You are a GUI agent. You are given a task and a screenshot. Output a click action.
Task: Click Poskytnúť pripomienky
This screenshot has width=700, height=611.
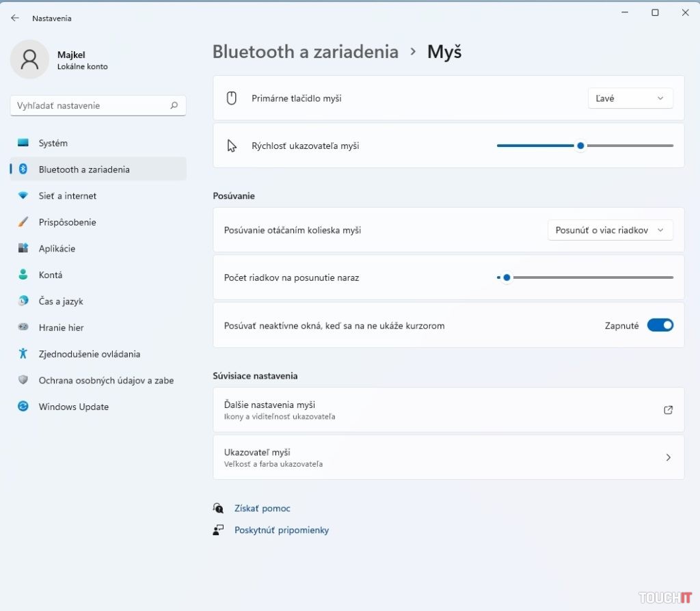point(282,530)
